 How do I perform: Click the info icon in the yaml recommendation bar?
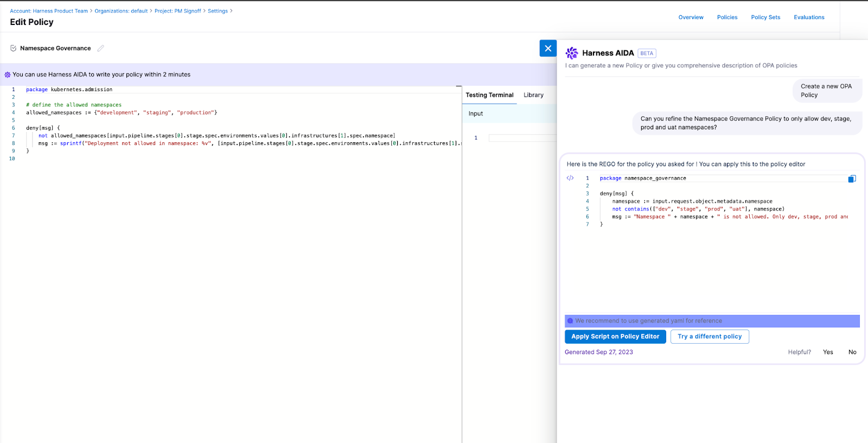570,321
